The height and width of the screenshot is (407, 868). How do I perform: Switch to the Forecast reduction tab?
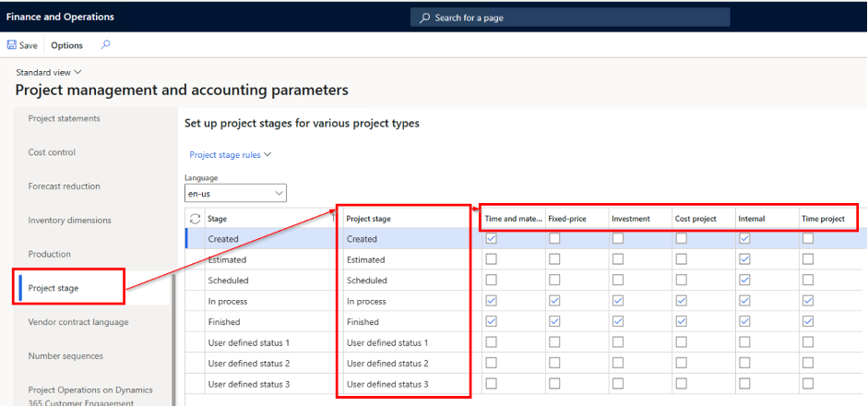65,186
